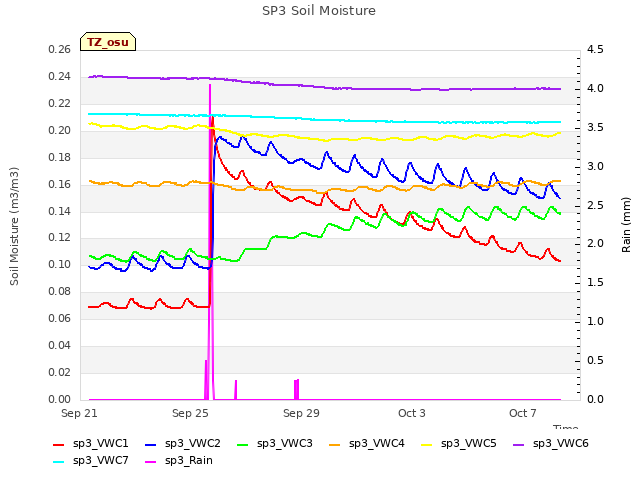Select sp3_VWC1 legend entry
This screenshot has height=480, width=640.
[91, 444]
